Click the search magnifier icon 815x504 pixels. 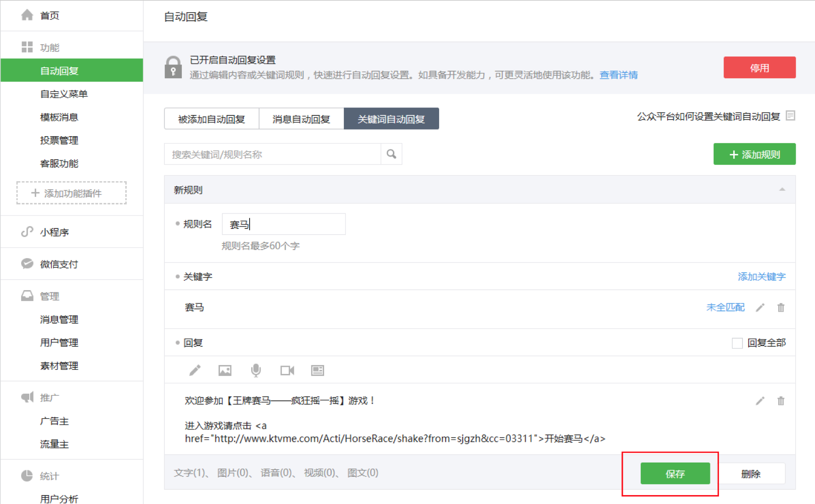[x=391, y=154]
